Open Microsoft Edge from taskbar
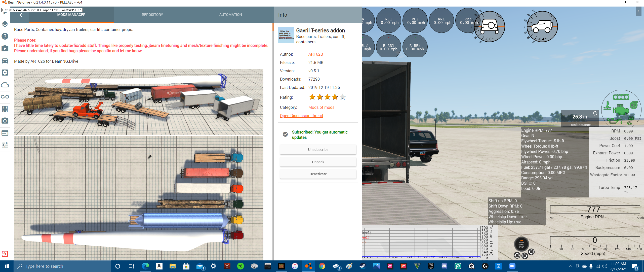The width and height of the screenshot is (644, 272). pyautogui.click(x=145, y=266)
